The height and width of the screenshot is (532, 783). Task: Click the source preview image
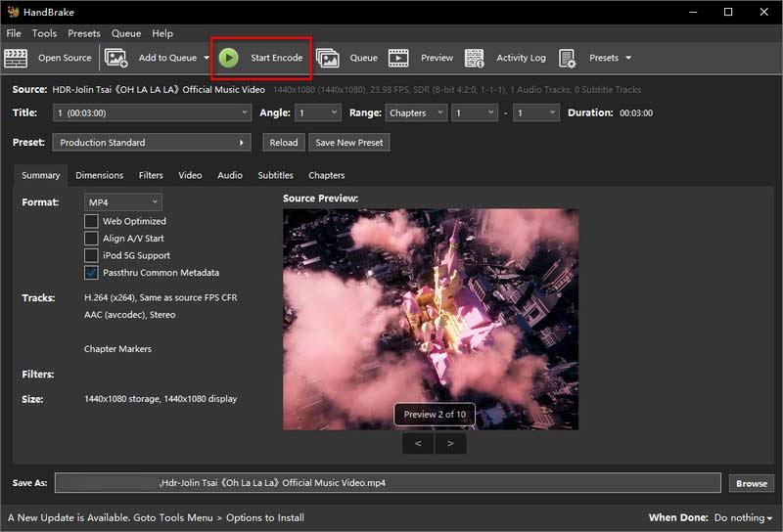431,320
